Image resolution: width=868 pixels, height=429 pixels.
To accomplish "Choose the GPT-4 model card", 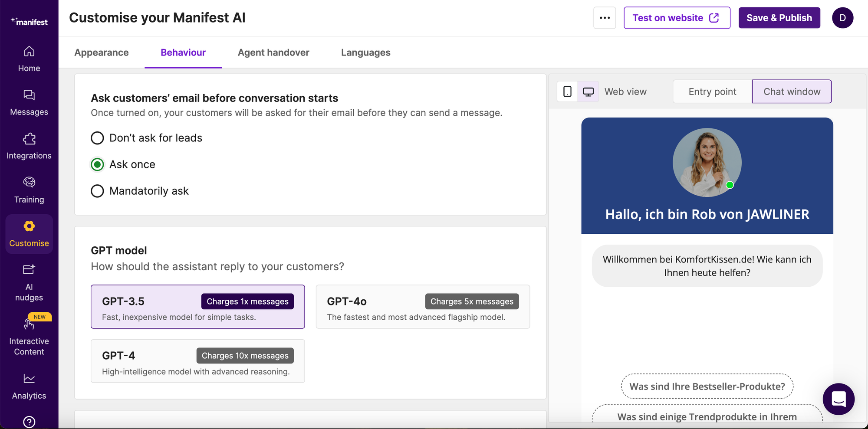I will 198,361.
